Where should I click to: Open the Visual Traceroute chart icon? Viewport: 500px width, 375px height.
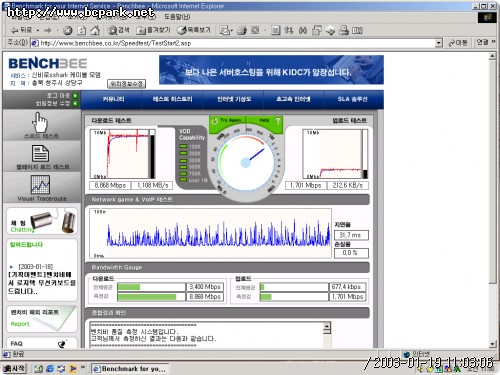point(40,184)
